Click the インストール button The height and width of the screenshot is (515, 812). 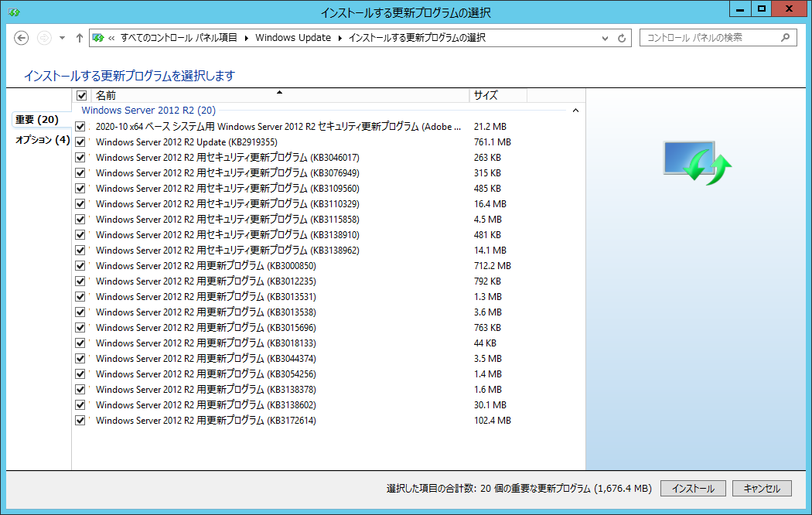[693, 489]
